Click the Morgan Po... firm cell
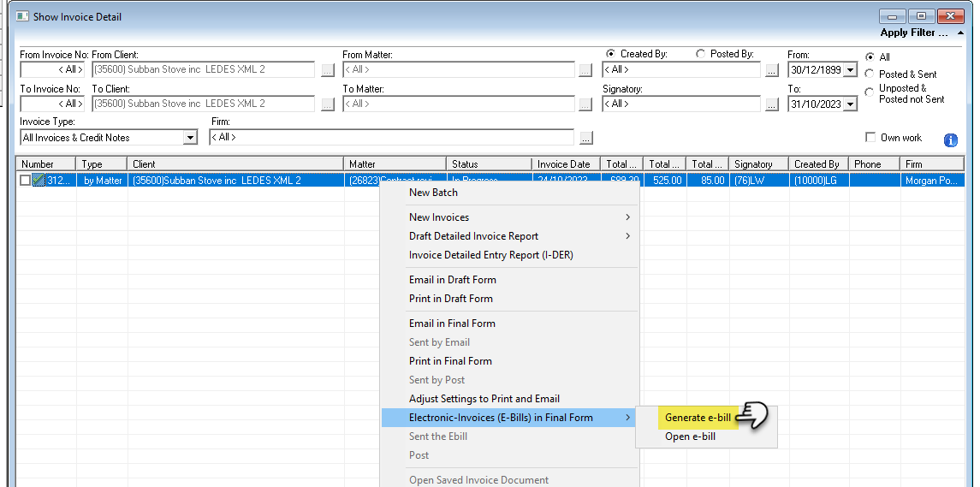980x487 pixels. (x=933, y=181)
